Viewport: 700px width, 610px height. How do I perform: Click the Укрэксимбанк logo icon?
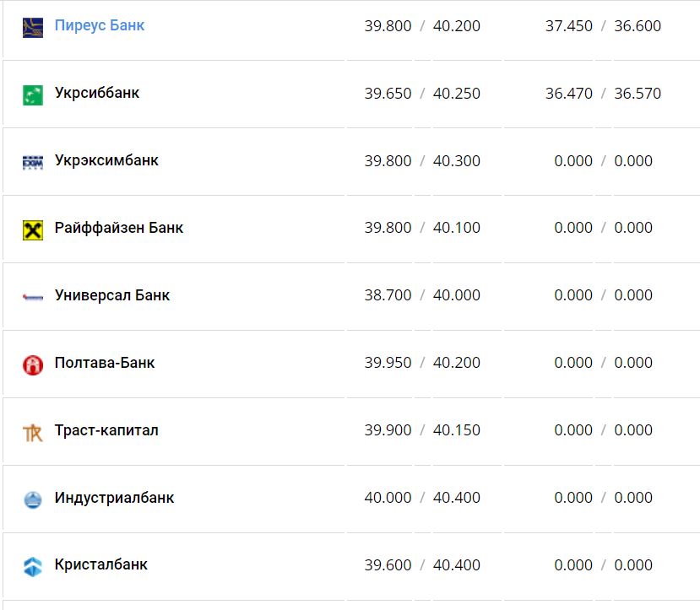[x=33, y=162]
